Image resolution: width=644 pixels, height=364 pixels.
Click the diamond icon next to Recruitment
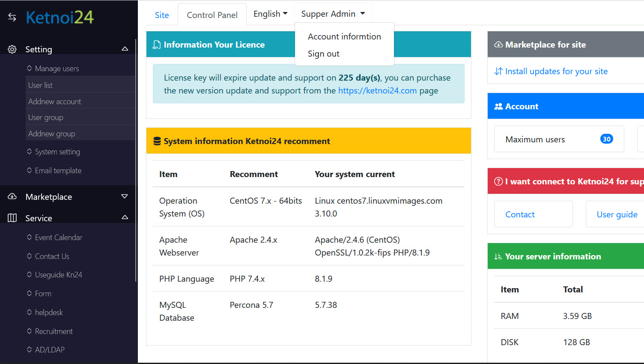[29, 331]
